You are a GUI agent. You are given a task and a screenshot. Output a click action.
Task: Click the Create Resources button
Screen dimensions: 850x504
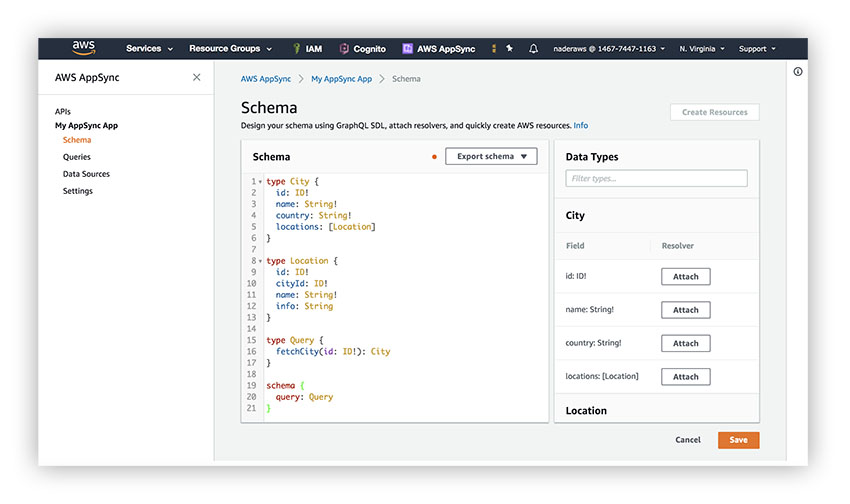click(714, 112)
